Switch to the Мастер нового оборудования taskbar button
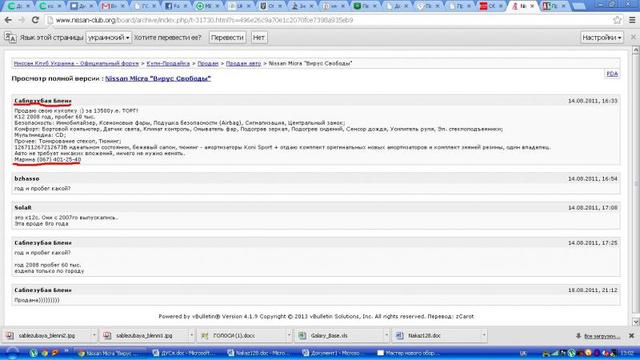 pyautogui.click(x=409, y=353)
